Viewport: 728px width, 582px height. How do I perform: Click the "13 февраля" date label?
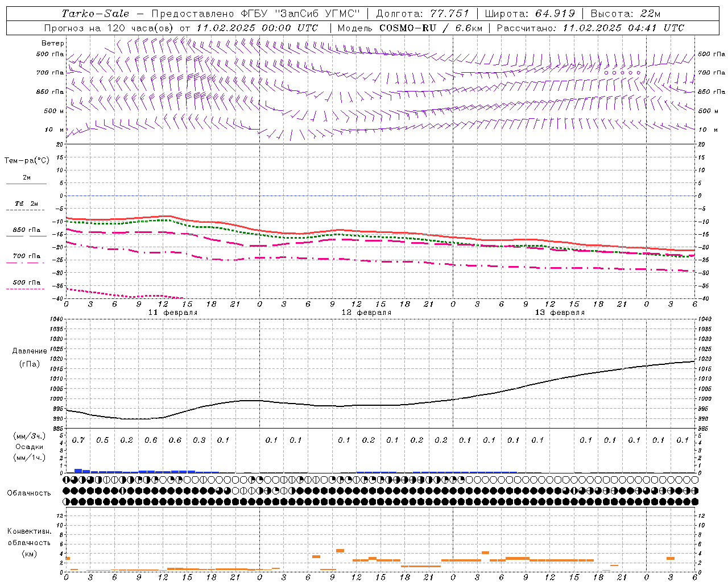click(560, 313)
